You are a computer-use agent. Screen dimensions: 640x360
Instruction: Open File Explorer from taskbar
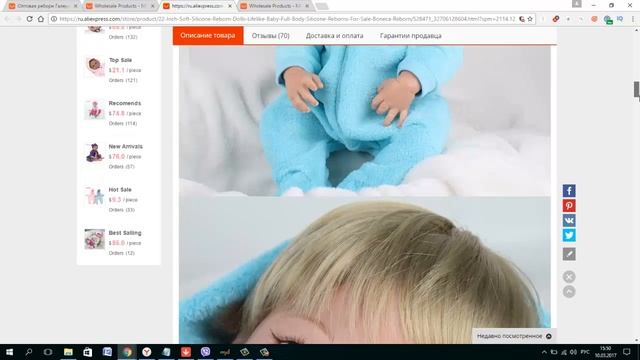[68, 352]
